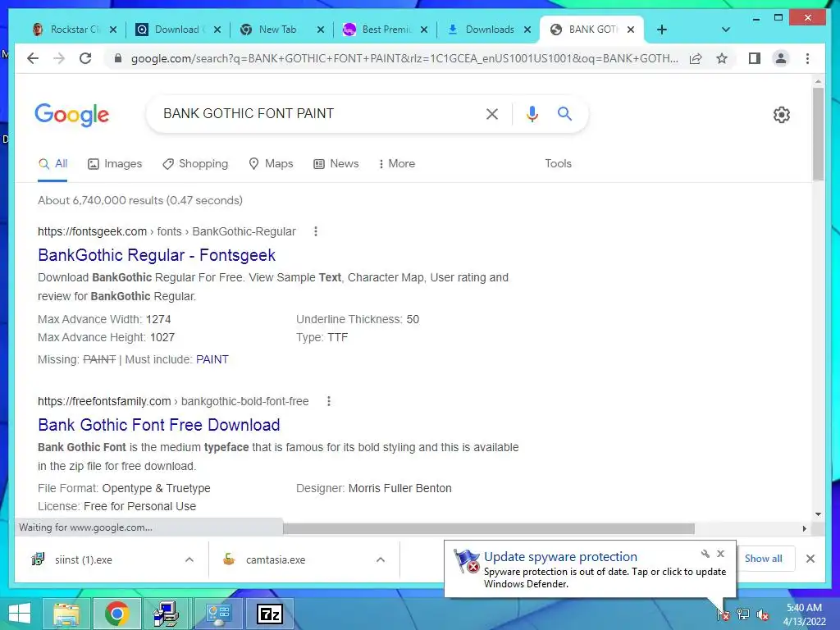The width and height of the screenshot is (840, 630).
Task: Select the All search filter
Action: pos(52,163)
